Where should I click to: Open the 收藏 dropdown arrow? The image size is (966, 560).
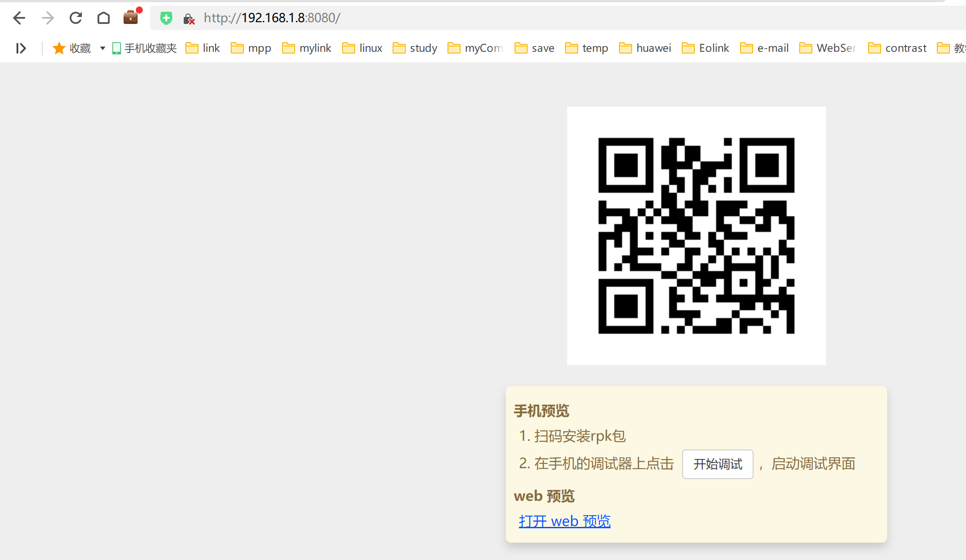(x=103, y=48)
